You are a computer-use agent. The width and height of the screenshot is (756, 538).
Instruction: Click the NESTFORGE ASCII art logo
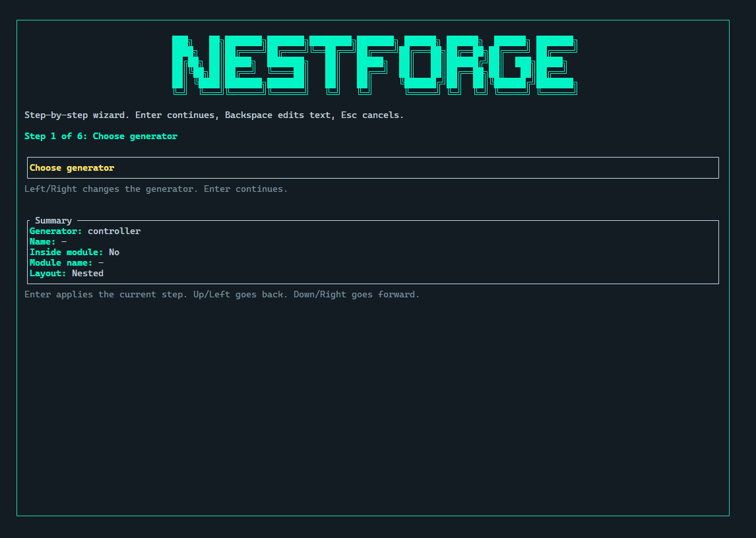[x=373, y=63]
